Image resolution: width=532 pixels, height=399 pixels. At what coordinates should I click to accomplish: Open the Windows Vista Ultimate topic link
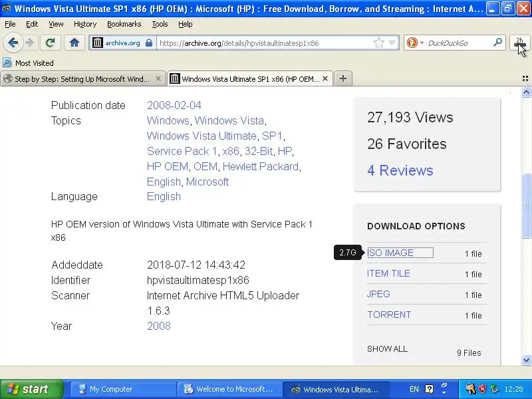(201, 136)
